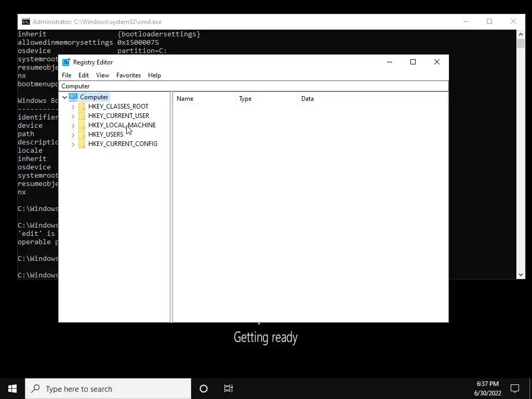532x399 pixels.
Task: Click cmd window scroll down arrow
Action: (x=521, y=275)
